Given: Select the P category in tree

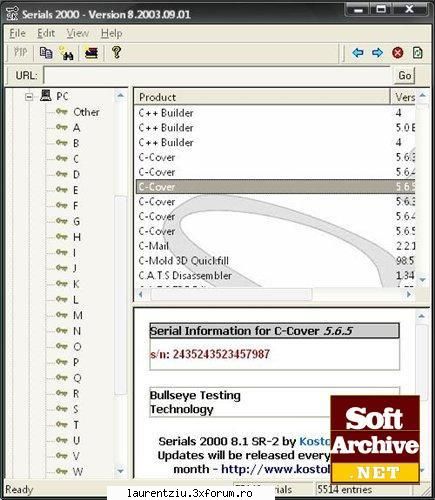Looking at the screenshot, I should click(x=76, y=362).
